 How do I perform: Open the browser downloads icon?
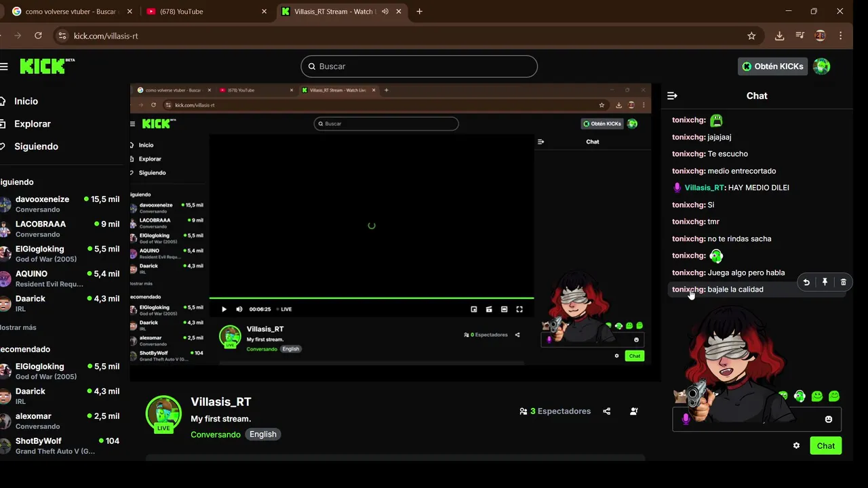[x=779, y=36]
